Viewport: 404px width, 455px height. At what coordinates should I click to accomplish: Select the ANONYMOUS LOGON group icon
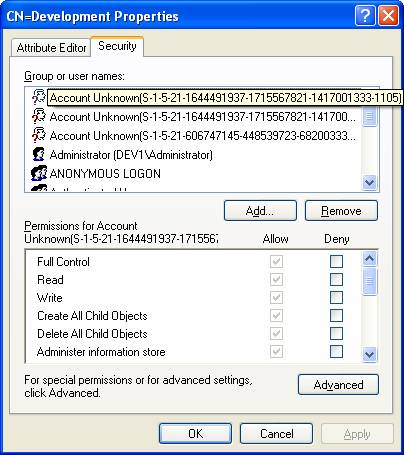click(39, 173)
